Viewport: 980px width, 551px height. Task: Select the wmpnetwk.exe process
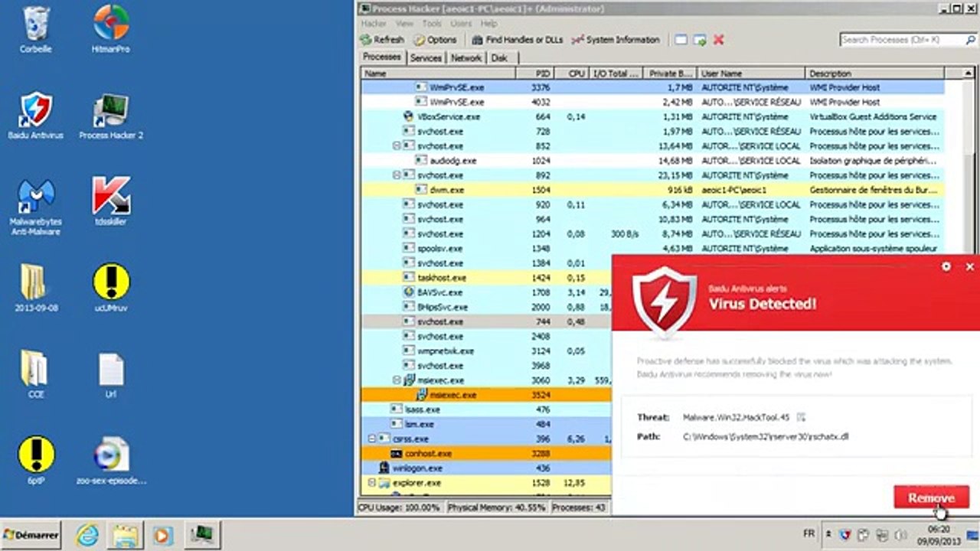(486, 350)
